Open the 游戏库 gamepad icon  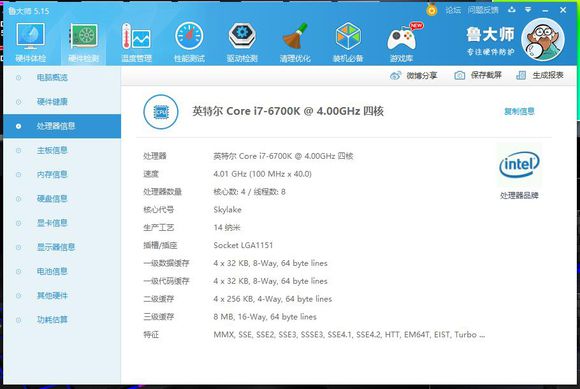coord(401,42)
